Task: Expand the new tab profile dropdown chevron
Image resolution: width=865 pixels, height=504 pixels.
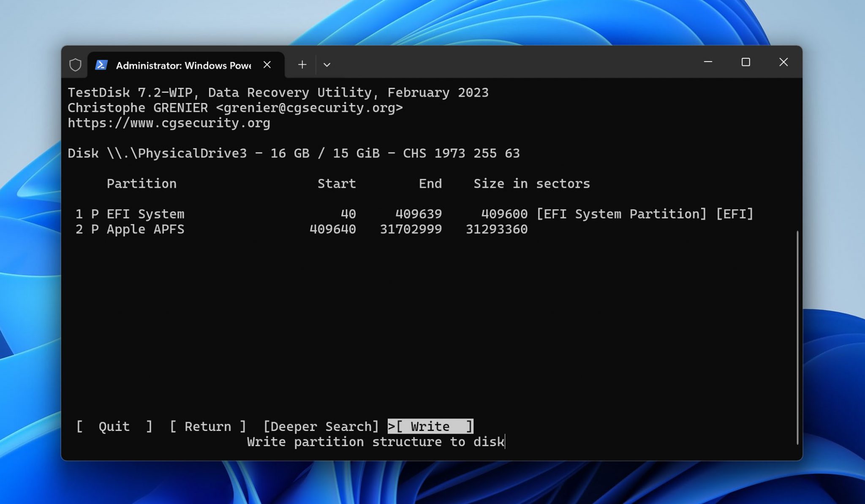Action: 326,65
